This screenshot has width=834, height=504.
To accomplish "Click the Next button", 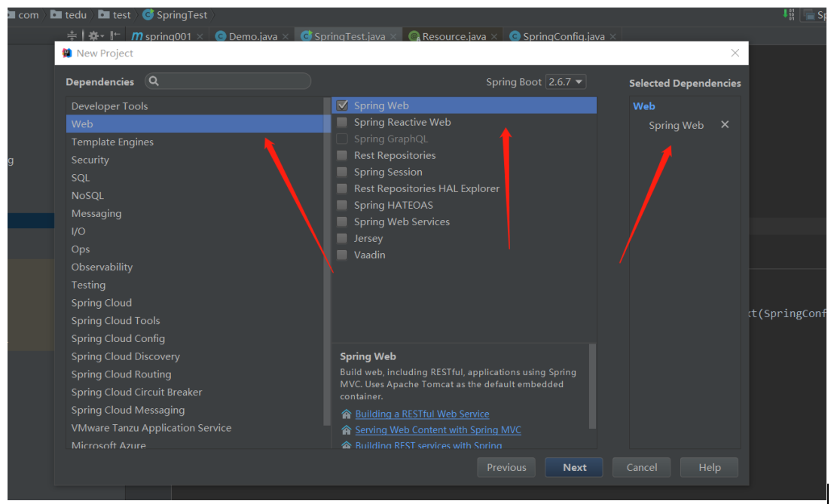I will 574,467.
